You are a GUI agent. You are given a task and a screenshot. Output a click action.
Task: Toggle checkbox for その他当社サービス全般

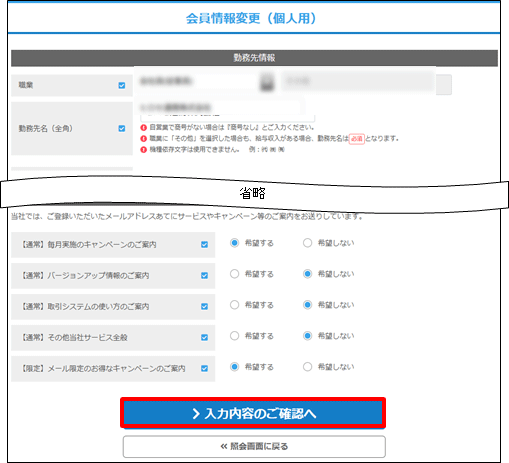(204, 338)
